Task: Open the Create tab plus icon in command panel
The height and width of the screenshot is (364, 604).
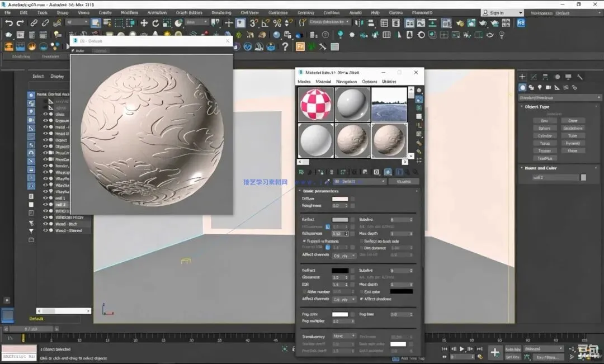Action: click(x=522, y=77)
